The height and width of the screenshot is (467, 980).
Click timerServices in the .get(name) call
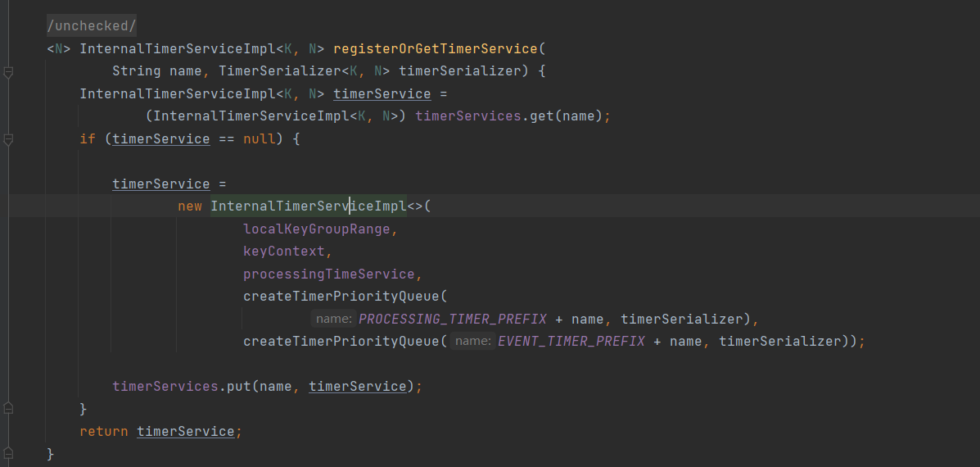coord(468,116)
